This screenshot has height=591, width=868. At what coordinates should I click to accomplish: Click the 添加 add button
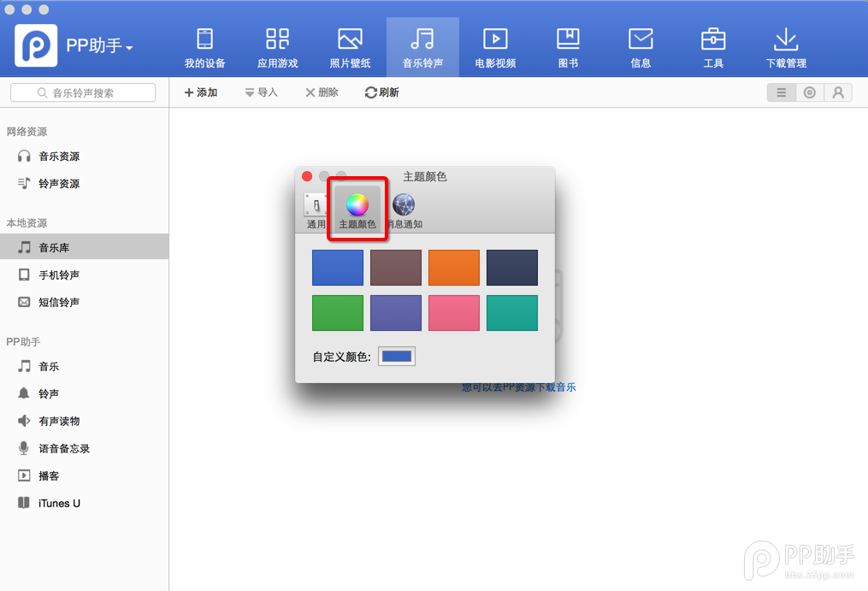pyautogui.click(x=201, y=92)
